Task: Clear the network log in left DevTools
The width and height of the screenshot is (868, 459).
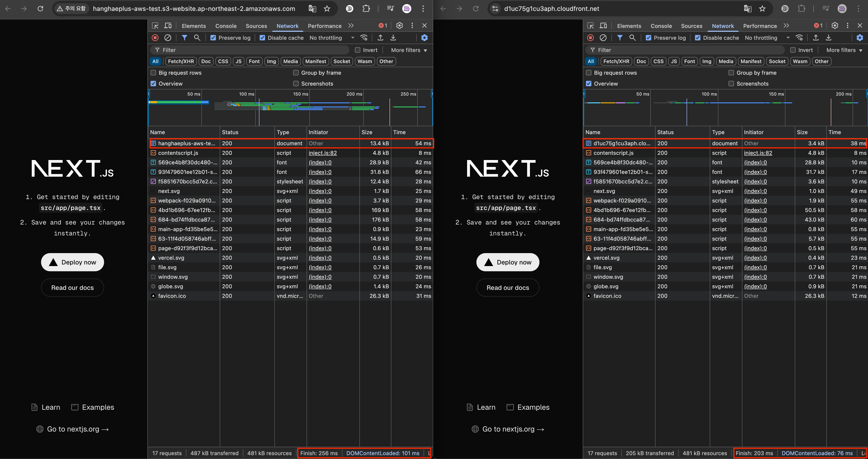Action: (168, 38)
